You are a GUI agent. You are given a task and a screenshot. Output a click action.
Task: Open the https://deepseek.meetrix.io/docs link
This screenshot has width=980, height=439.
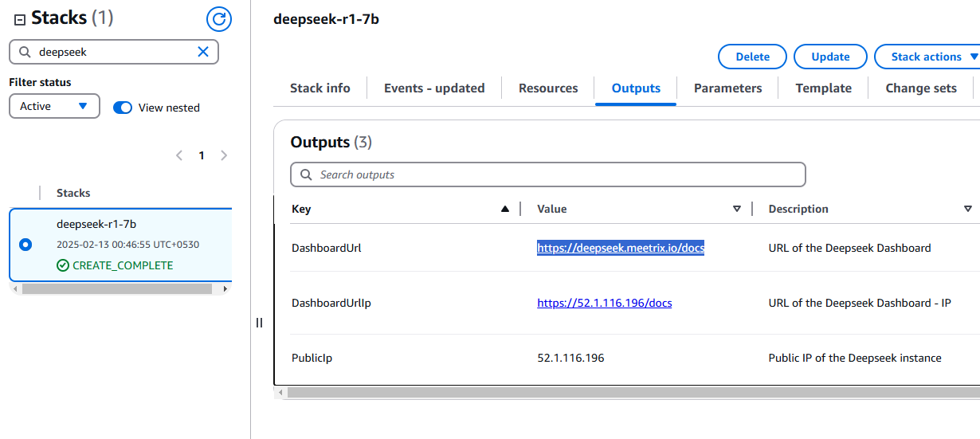point(621,248)
